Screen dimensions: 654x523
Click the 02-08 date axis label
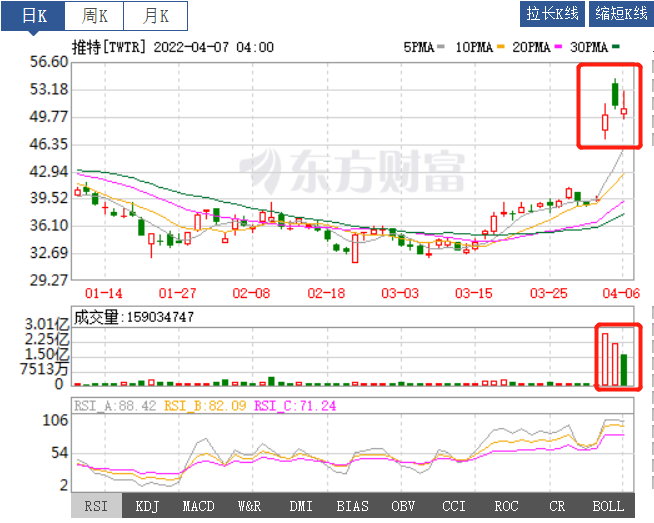(252, 293)
